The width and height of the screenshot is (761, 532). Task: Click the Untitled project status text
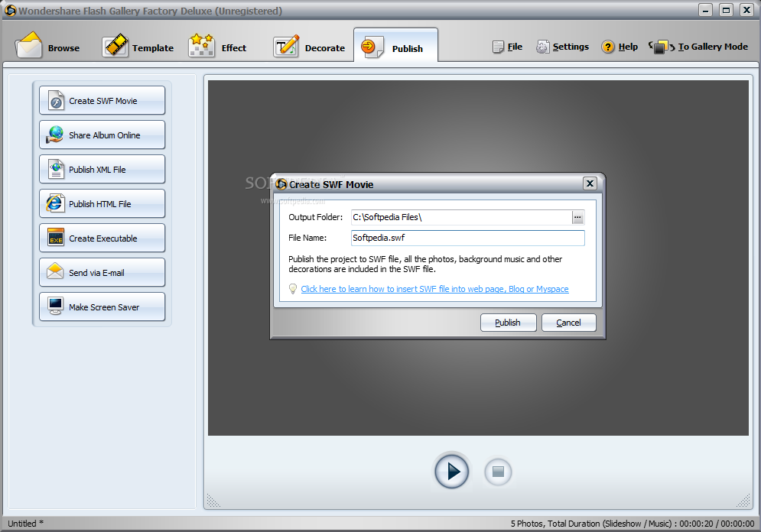(25, 524)
